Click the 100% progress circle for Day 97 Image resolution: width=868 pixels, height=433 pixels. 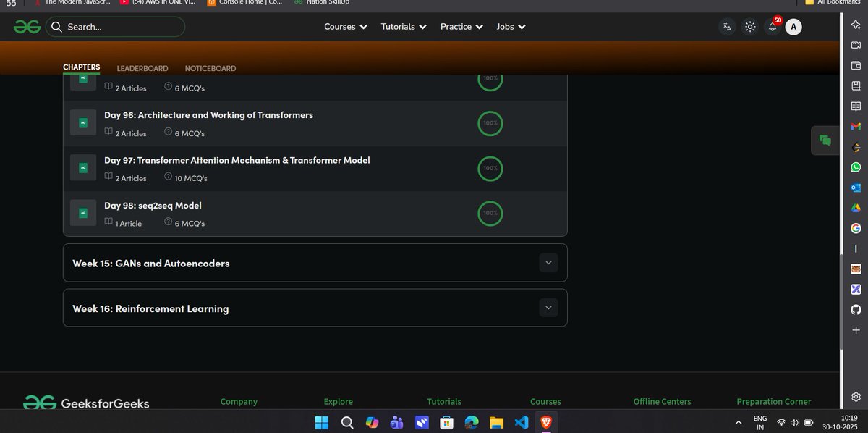[490, 168]
